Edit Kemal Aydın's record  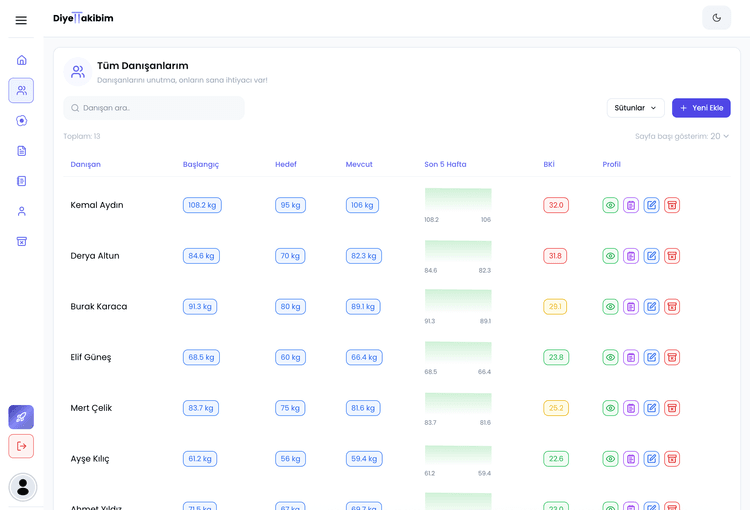[x=651, y=205]
